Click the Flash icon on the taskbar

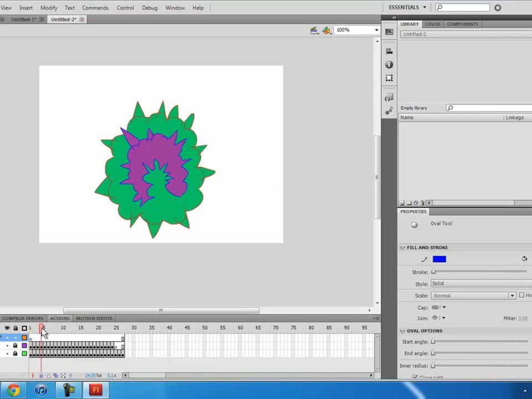[96, 390]
